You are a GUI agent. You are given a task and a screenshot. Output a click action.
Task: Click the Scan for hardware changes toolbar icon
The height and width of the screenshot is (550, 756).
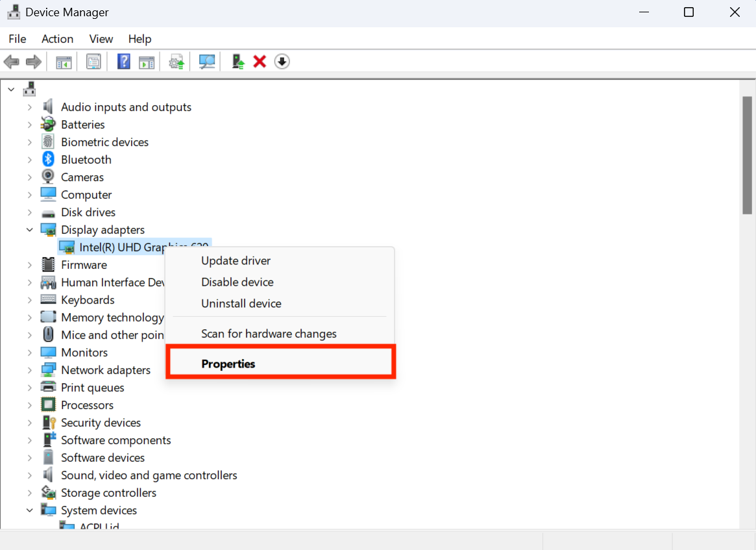click(x=206, y=61)
